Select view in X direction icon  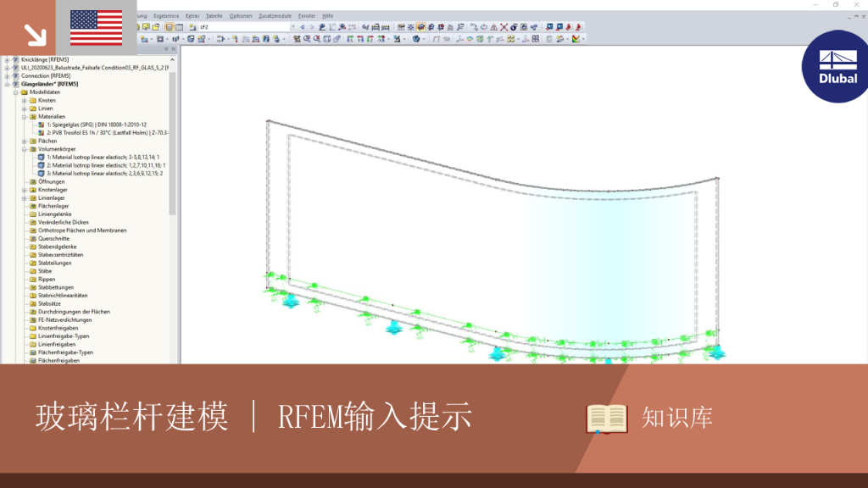tap(350, 39)
